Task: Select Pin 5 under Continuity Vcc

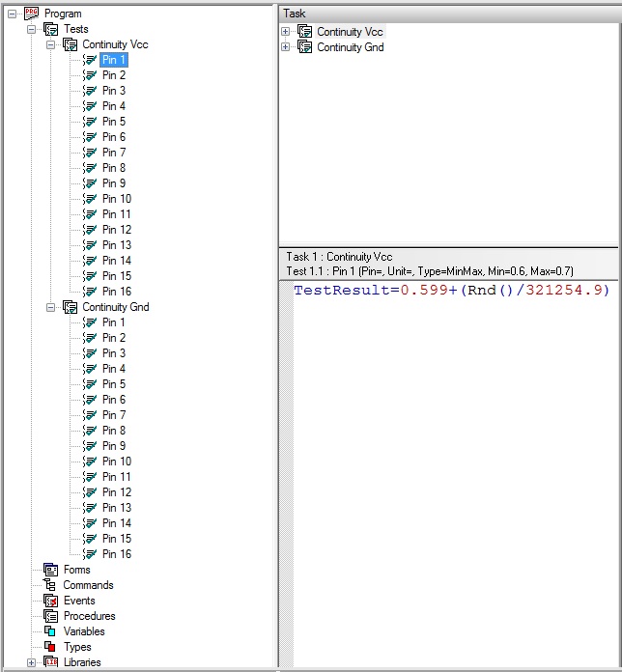Action: [114, 122]
